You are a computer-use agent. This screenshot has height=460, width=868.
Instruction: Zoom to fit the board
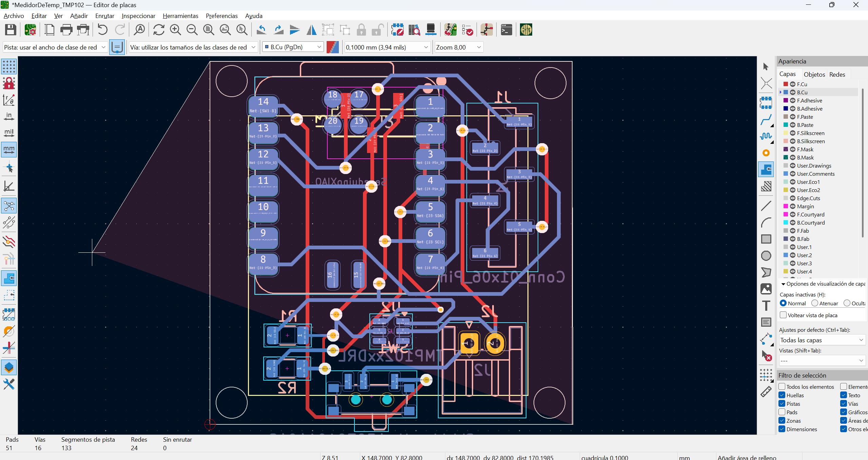click(209, 30)
